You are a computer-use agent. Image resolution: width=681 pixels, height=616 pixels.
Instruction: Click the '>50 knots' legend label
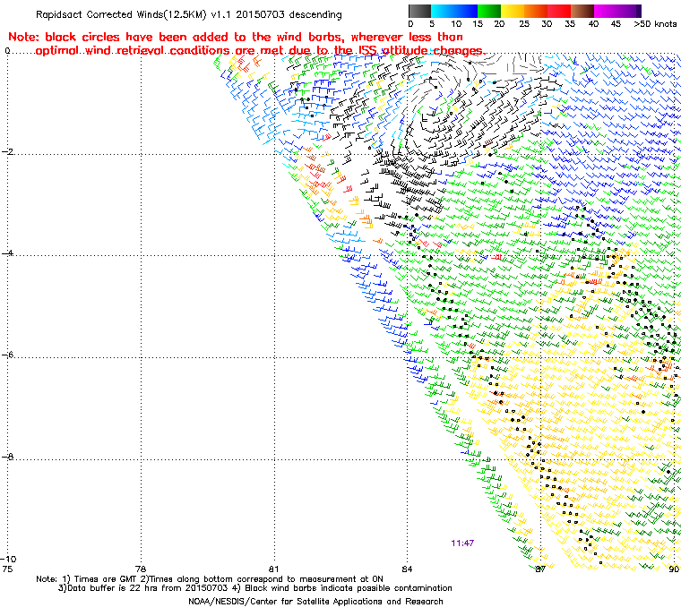click(x=655, y=24)
